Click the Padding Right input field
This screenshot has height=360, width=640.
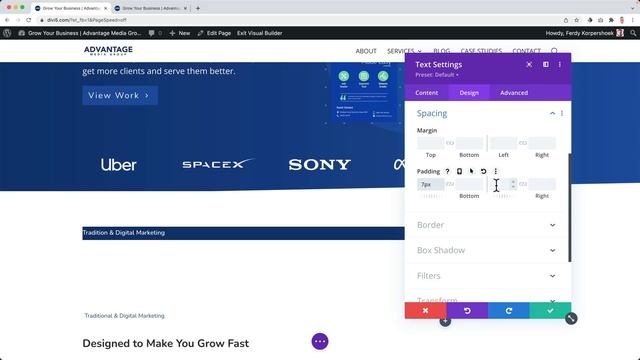542,184
